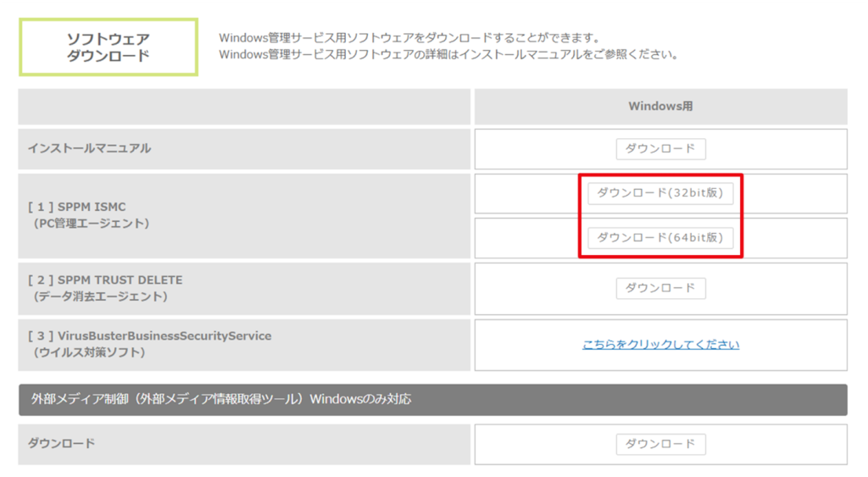Select the ソフトウェアダウンロード heading box
The image size is (868, 477).
click(108, 47)
